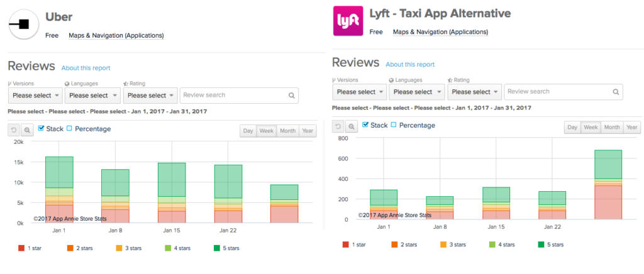Focus the Lyft Review search field
Image resolution: width=644 pixels, height=274 pixels.
coord(563,92)
